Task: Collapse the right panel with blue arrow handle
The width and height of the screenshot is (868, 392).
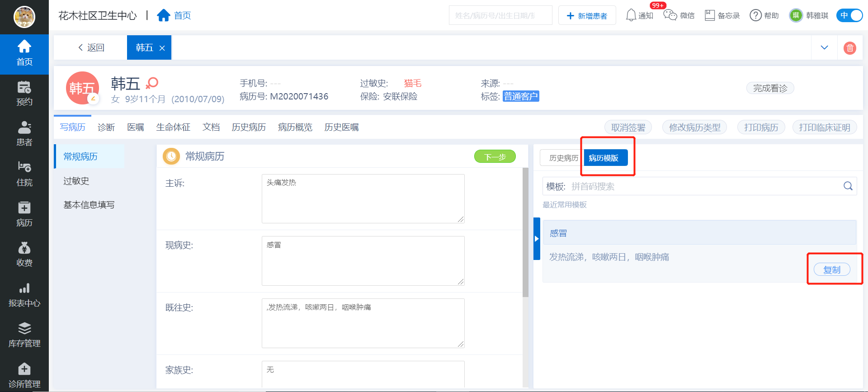Action: click(537, 239)
